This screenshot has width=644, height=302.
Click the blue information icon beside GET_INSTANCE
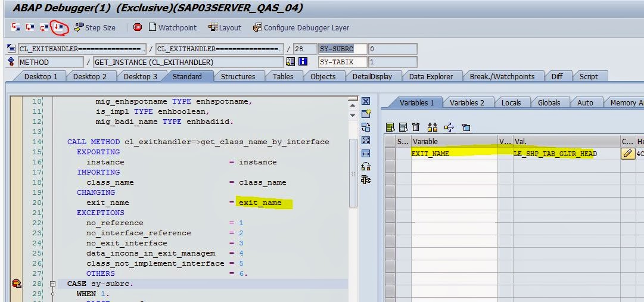[x=303, y=62]
